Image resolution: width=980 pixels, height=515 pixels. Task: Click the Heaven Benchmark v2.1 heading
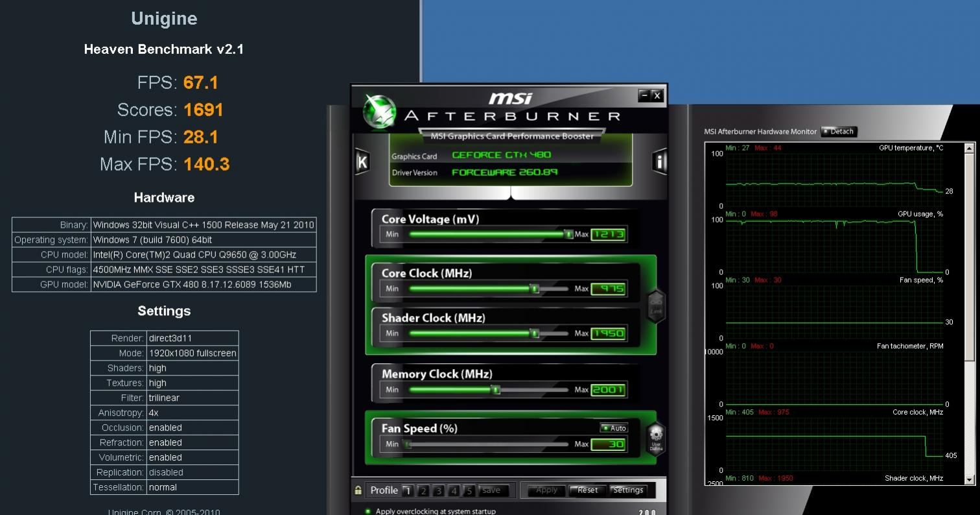tap(164, 49)
